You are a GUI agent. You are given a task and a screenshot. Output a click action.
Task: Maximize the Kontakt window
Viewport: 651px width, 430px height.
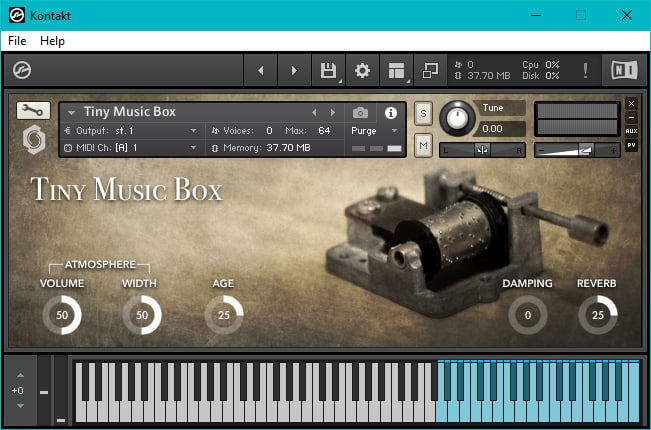(581, 15)
